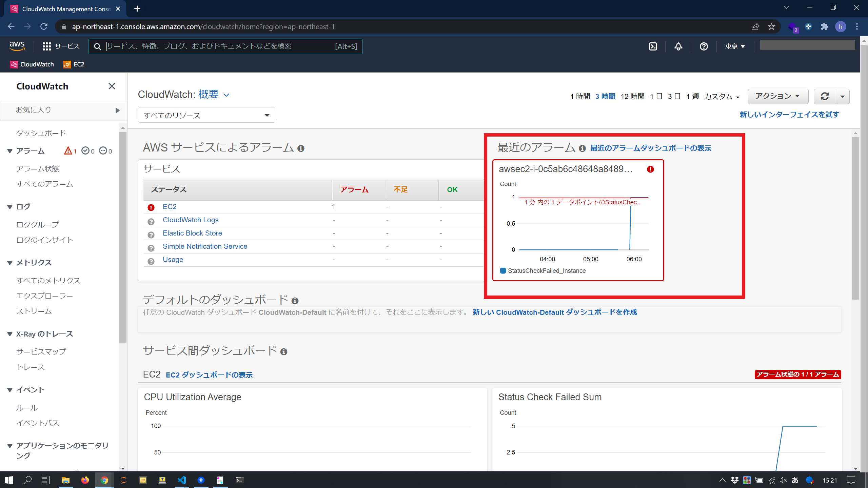This screenshot has height=488, width=868.
Task: Open the AWS help question-mark icon
Action: click(704, 46)
